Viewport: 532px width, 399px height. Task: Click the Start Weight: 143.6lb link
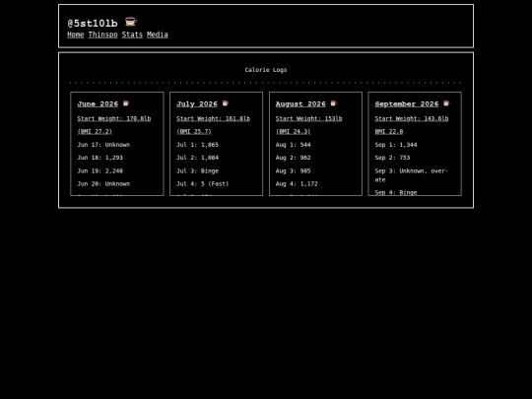tap(412, 118)
